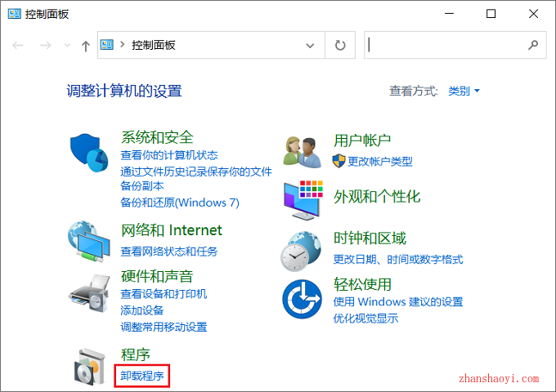Viewport: 556px width, 392px height.
Task: Open 外观和个性化 category
Action: [377, 196]
